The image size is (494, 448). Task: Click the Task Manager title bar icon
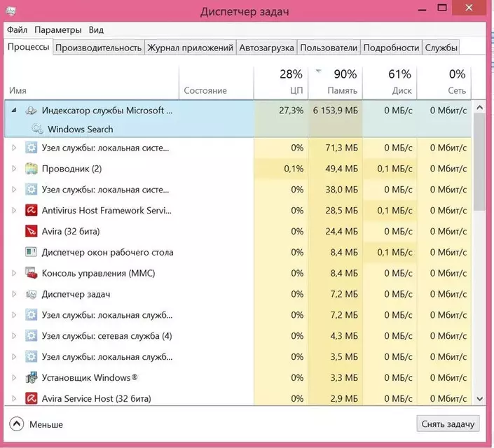point(11,11)
